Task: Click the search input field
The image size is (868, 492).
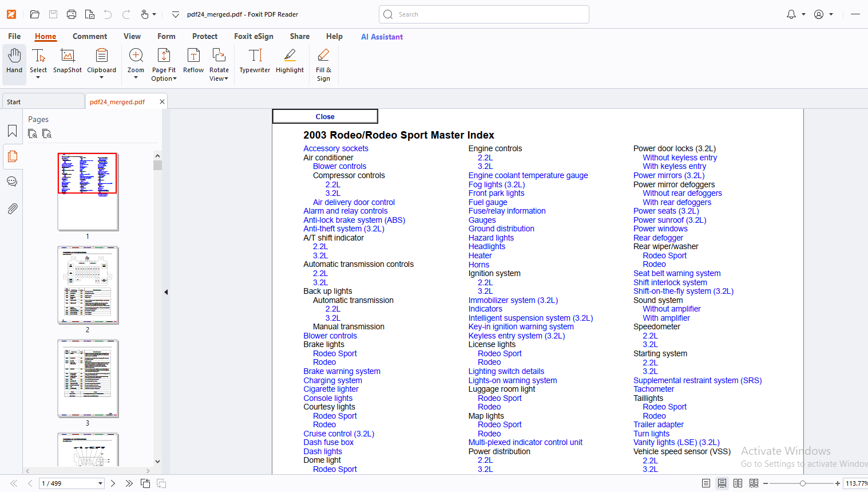Action: (484, 14)
